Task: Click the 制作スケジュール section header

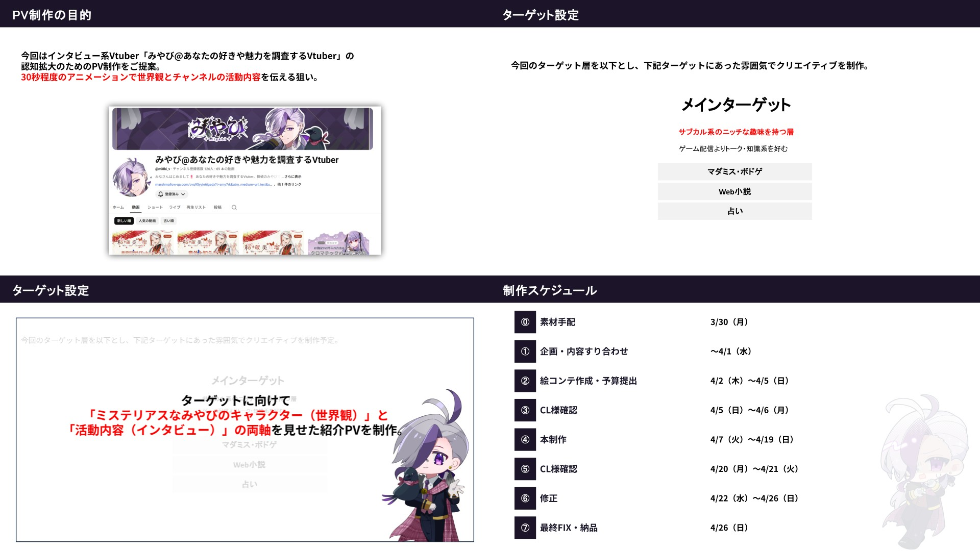Action: point(550,290)
